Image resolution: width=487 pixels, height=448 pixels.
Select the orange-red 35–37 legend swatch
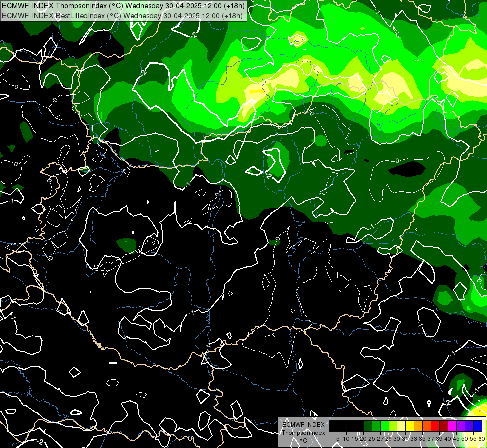click(427, 426)
